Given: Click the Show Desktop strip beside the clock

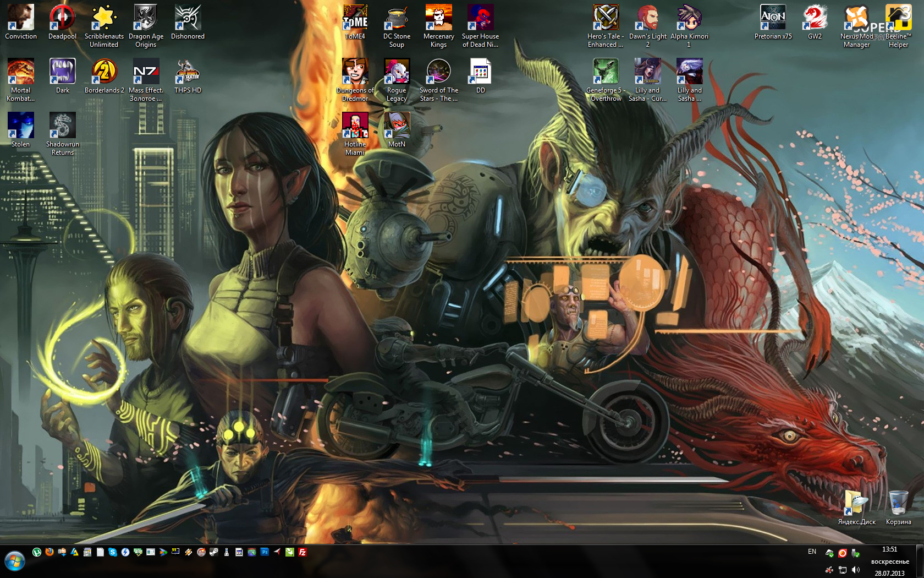Looking at the screenshot, I should coord(920,561).
